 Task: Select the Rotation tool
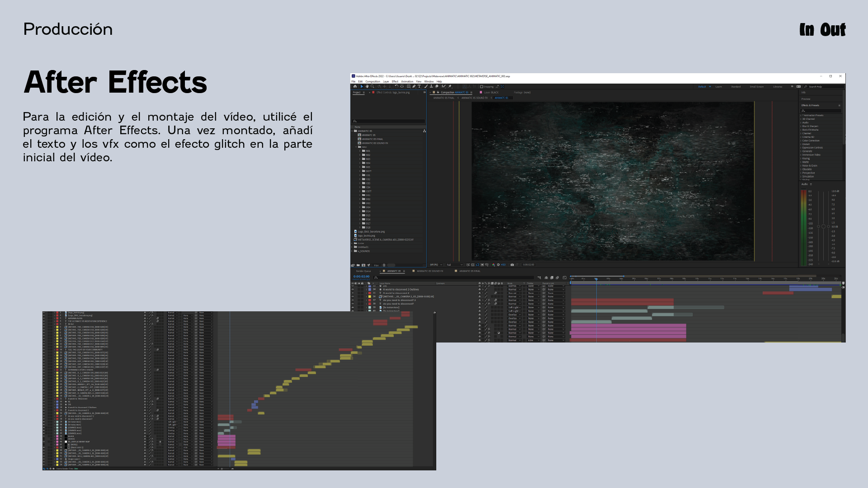point(396,86)
